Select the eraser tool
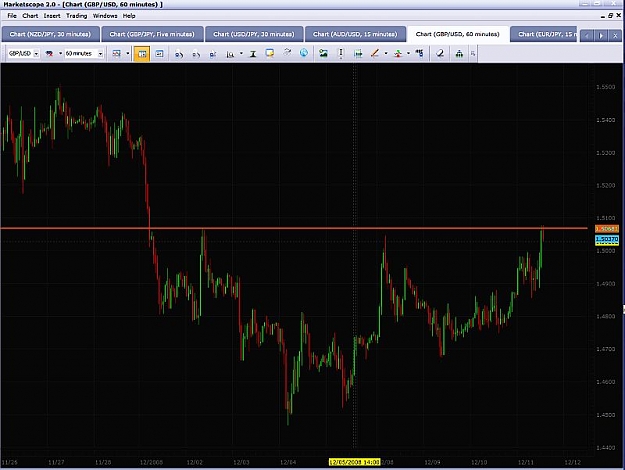Screen dimensions: 625x470 440,53
